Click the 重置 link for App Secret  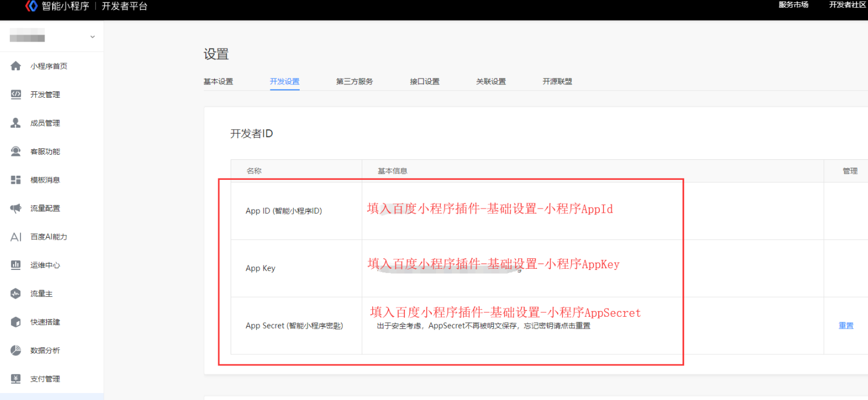[846, 326]
